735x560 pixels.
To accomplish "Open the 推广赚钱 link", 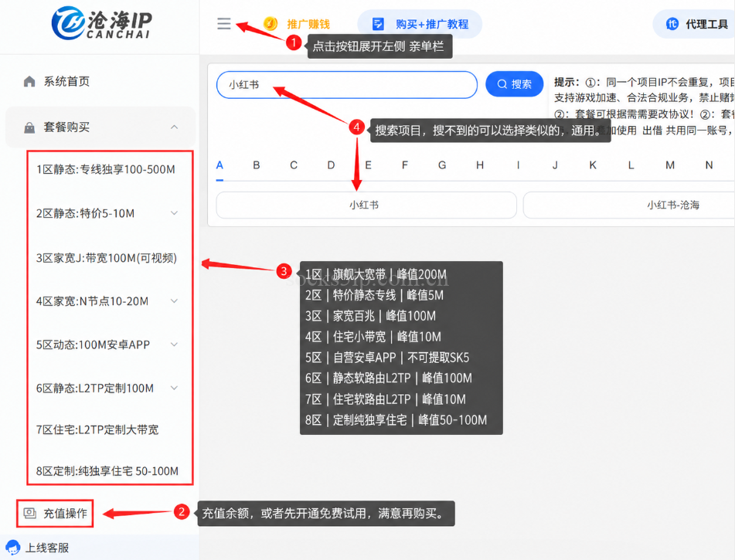I will coord(308,24).
